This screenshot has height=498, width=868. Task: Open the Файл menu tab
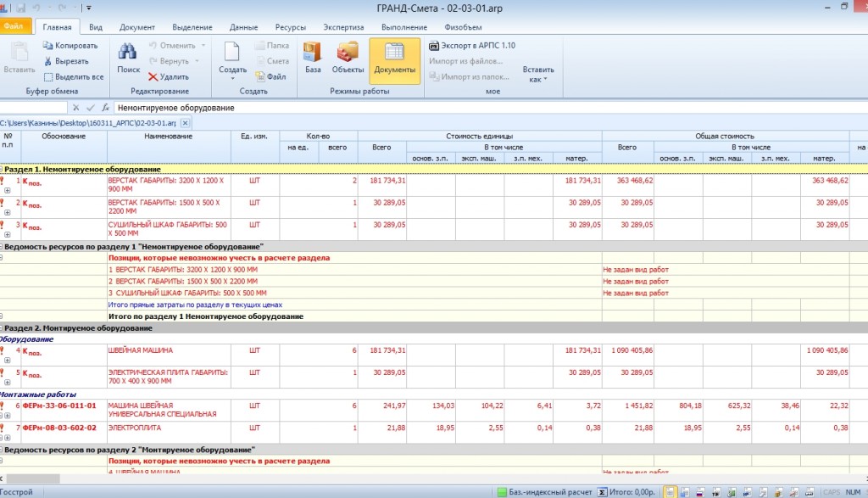[x=14, y=26]
